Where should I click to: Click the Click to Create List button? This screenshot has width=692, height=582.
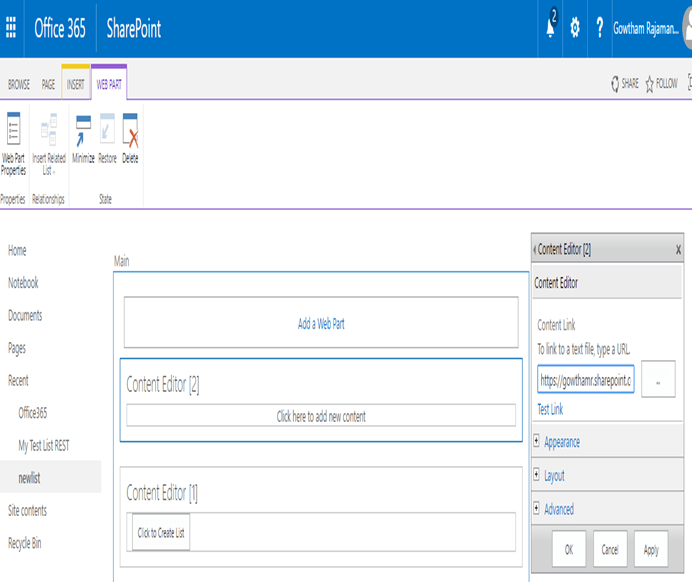pos(161,532)
